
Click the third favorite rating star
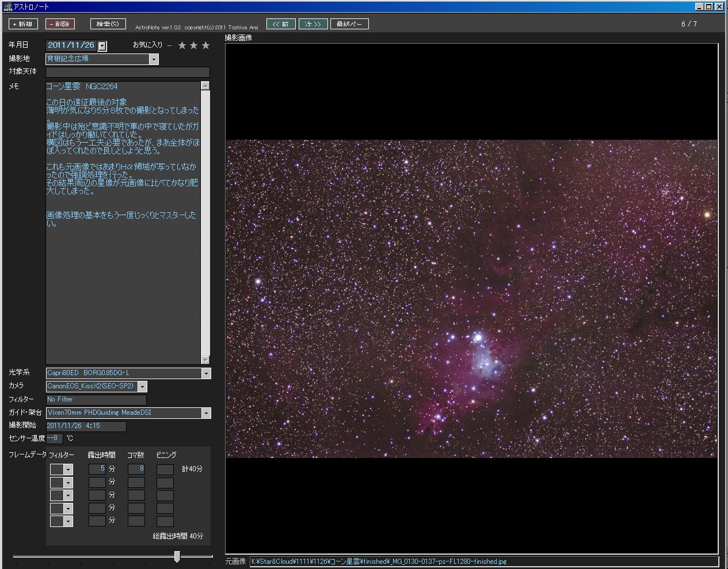(205, 45)
